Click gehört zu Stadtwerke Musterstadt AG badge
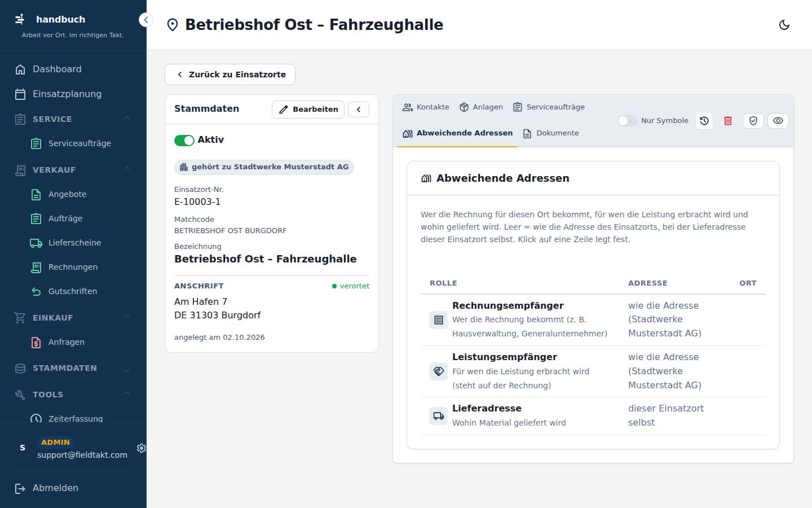 click(264, 167)
